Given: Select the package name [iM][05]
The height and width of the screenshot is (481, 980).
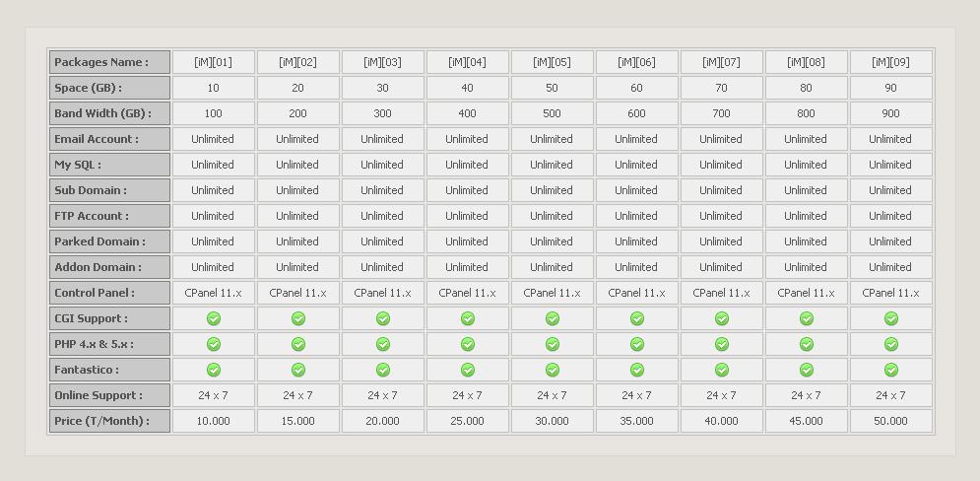Looking at the screenshot, I should pyautogui.click(x=553, y=62).
